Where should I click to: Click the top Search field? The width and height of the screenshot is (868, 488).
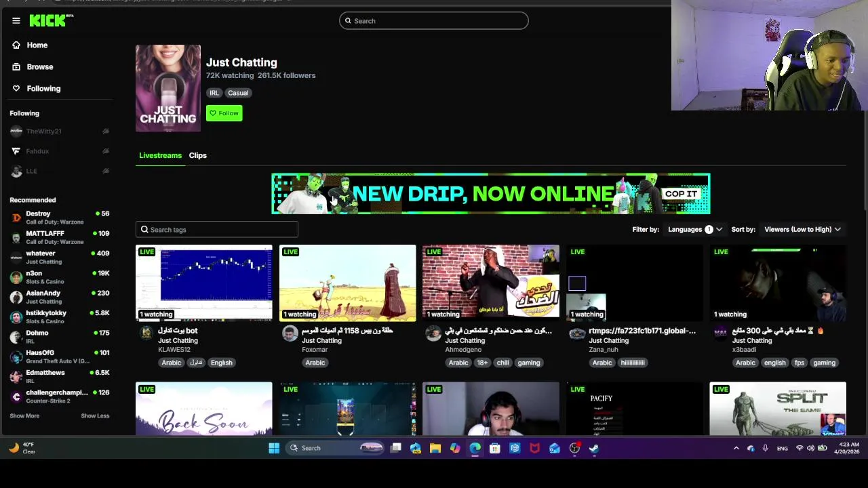click(x=434, y=21)
